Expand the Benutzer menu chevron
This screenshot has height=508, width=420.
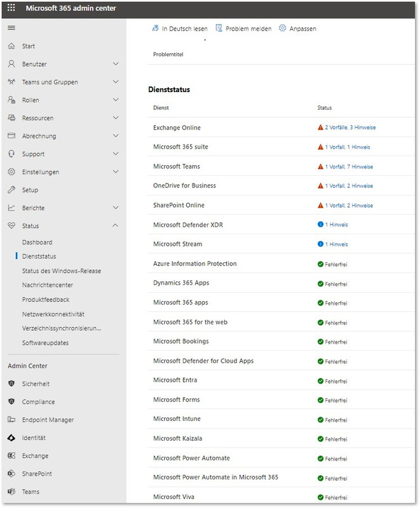pos(116,64)
